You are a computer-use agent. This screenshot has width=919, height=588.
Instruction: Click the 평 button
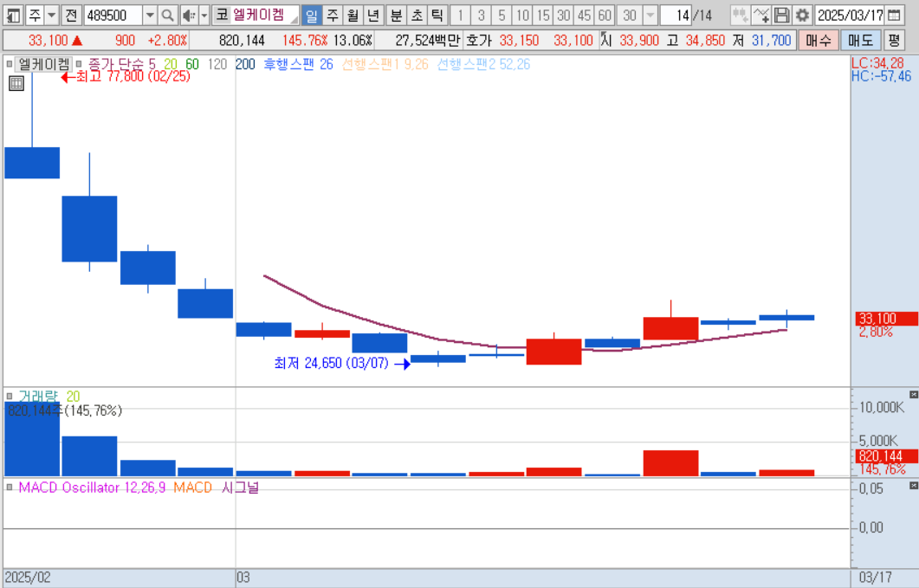[893, 41]
